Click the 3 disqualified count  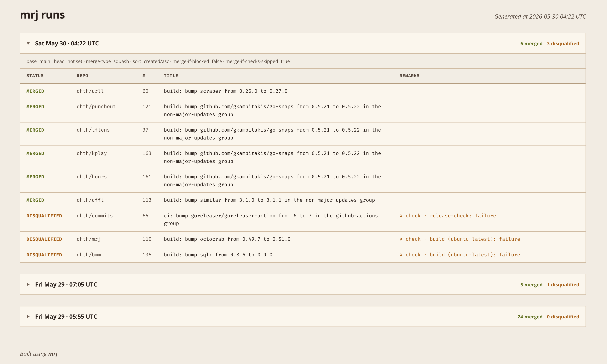point(563,44)
